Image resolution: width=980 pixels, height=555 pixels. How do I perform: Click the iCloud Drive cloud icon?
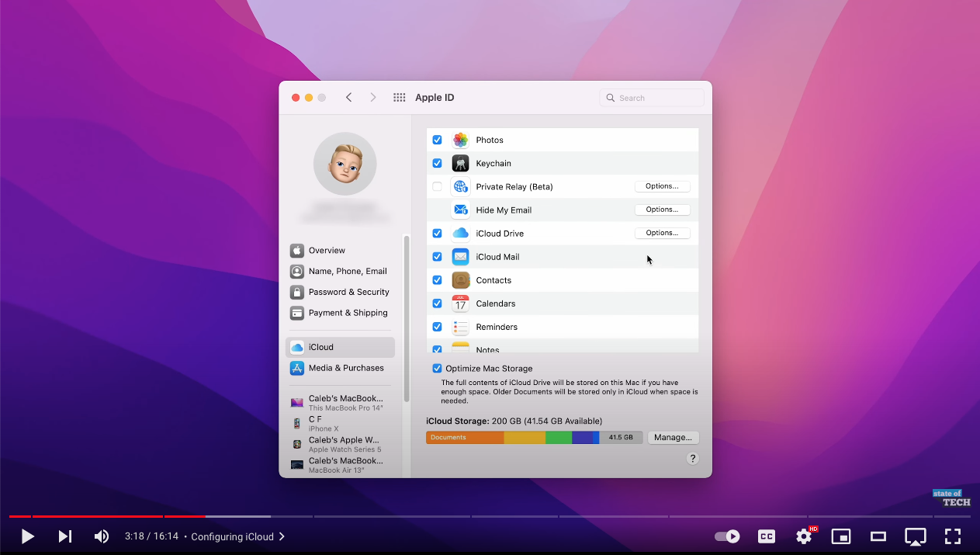point(461,233)
